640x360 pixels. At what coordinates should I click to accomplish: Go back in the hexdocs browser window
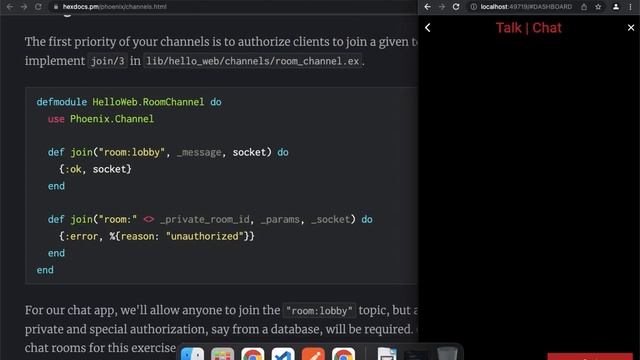click(9, 7)
